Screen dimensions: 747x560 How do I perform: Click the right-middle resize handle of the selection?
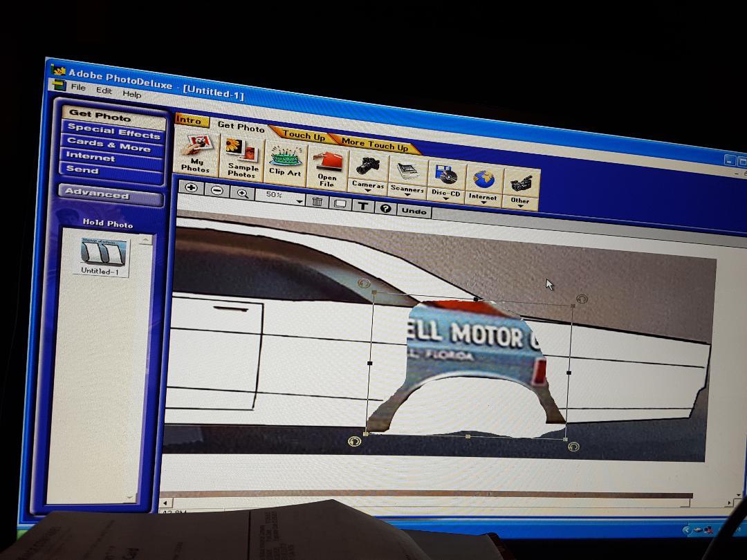pyautogui.click(x=569, y=373)
